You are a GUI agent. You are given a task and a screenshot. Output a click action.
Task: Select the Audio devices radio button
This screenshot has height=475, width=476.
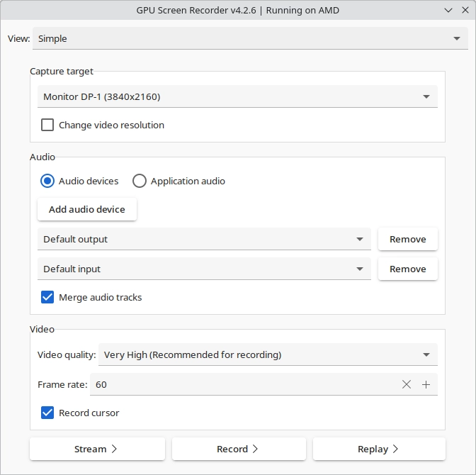tap(47, 181)
